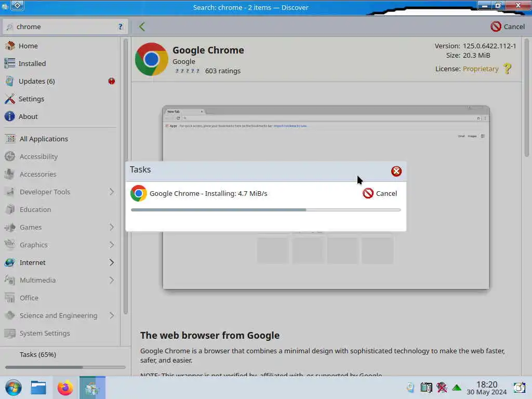Launch Firefox from the taskbar

[x=65, y=388]
